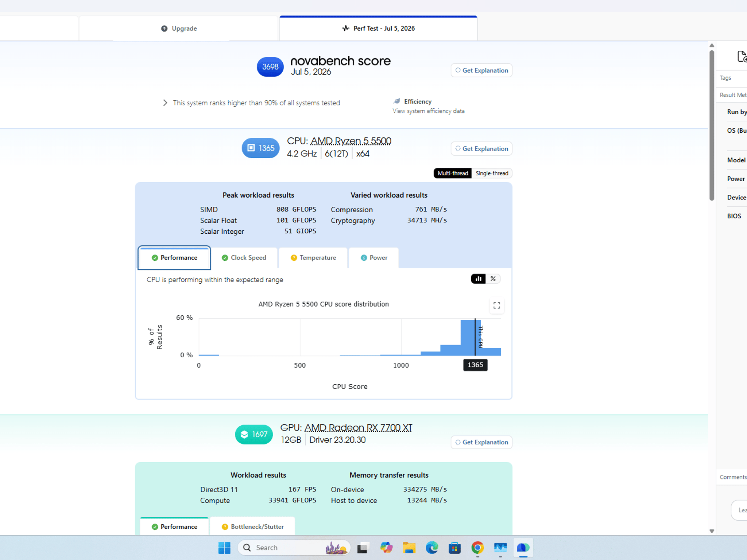Click the 1365 CPU score badge
Viewport: 747px width, 560px height.
[261, 148]
